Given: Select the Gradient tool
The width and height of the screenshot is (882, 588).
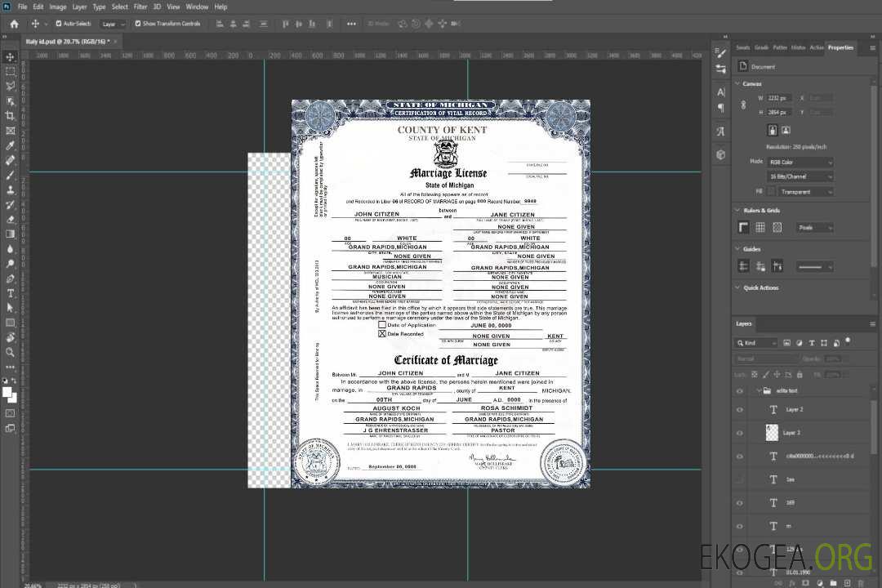Looking at the screenshot, I should click(10, 234).
